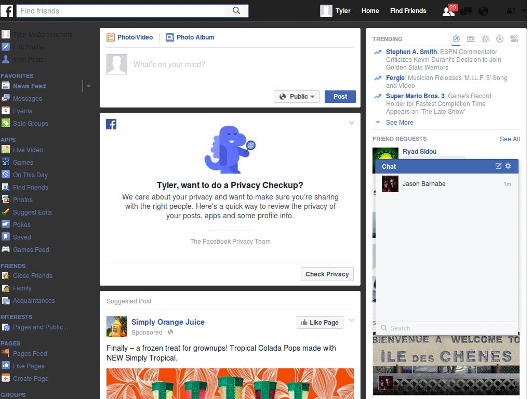Click the Games Feed controller icon
Image resolution: width=532 pixels, height=399 pixels.
coord(5,249)
